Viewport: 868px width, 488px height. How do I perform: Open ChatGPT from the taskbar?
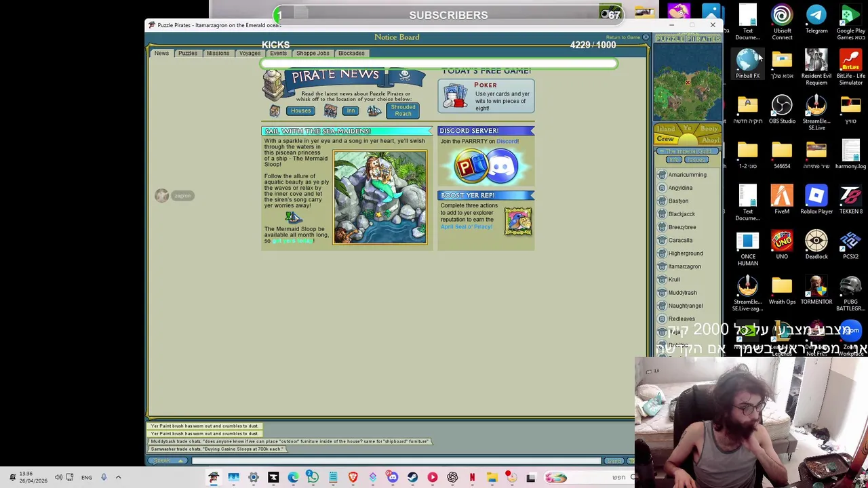[x=452, y=477]
